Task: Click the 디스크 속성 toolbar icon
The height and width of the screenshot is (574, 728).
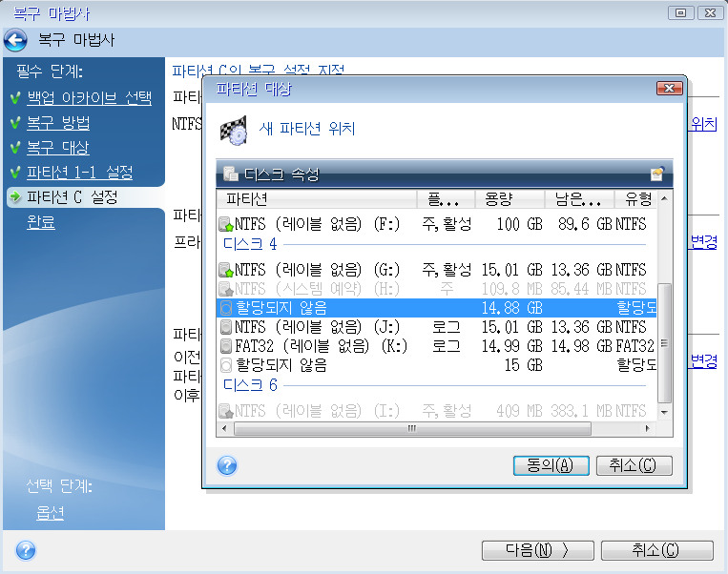Action: click(229, 174)
